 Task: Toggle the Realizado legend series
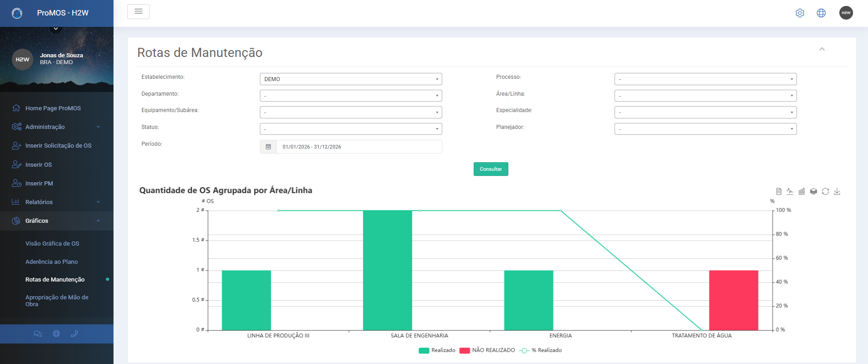437,350
